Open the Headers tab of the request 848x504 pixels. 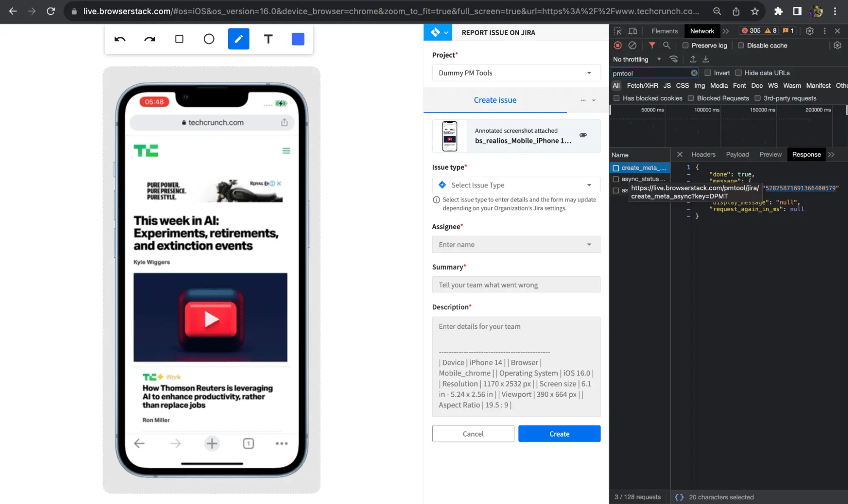[x=703, y=154]
